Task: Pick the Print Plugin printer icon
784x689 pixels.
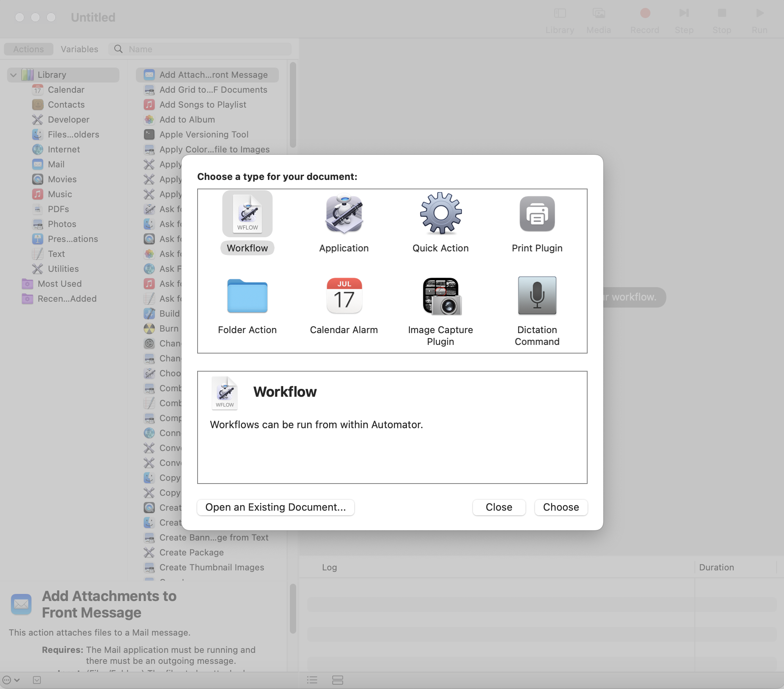Action: click(x=537, y=214)
